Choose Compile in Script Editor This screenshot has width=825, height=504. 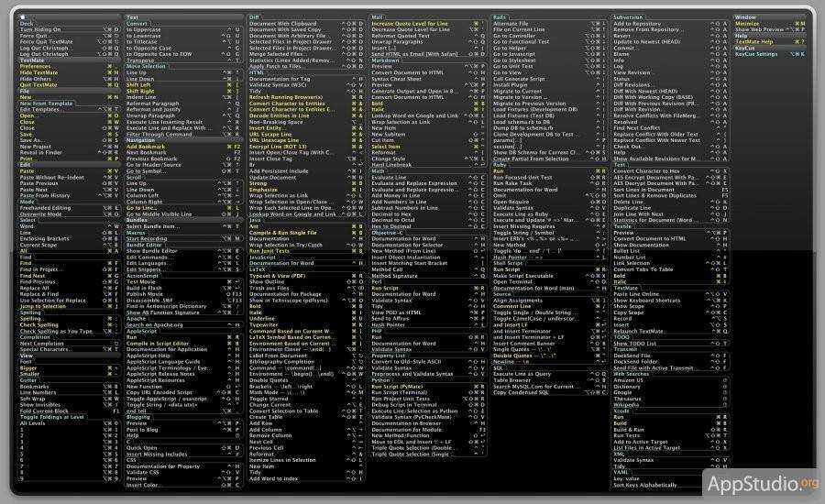click(158, 343)
